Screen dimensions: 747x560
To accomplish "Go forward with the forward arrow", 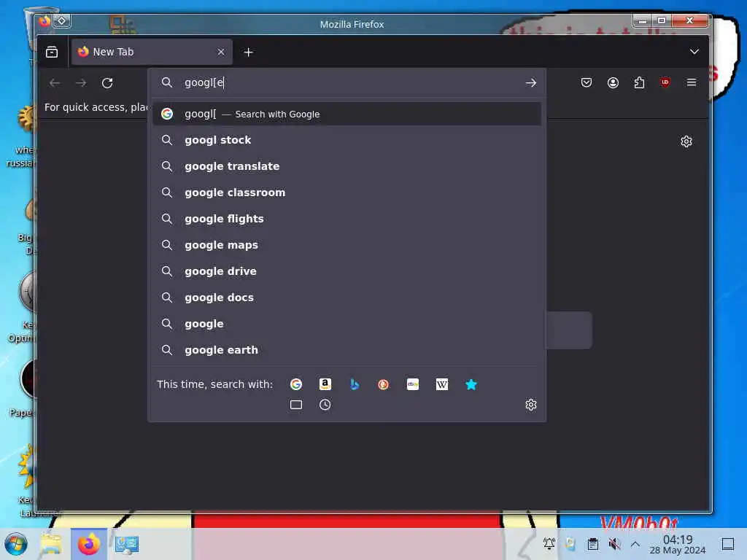I will [x=81, y=83].
